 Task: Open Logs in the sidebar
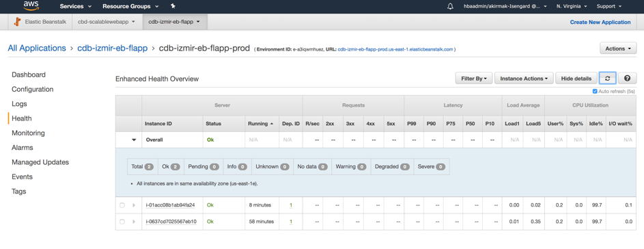click(19, 104)
